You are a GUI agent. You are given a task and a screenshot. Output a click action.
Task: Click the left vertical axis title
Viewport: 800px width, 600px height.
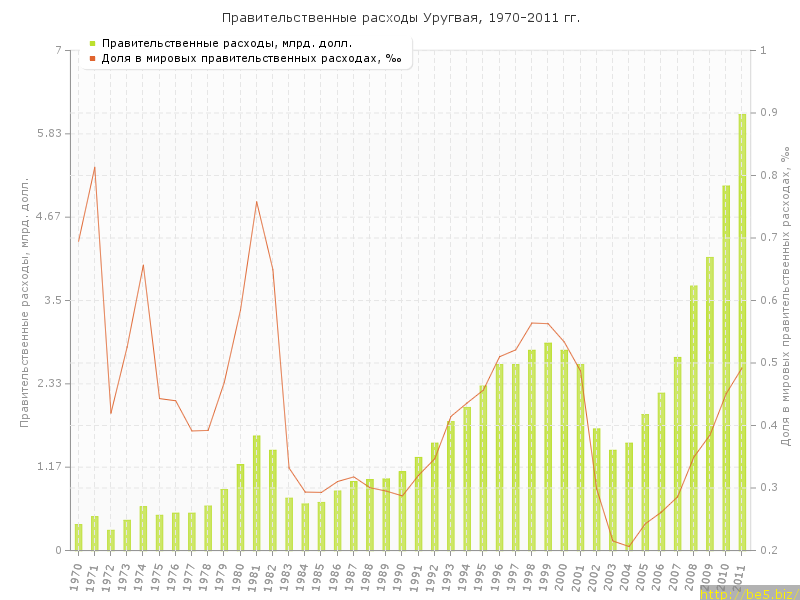25,300
